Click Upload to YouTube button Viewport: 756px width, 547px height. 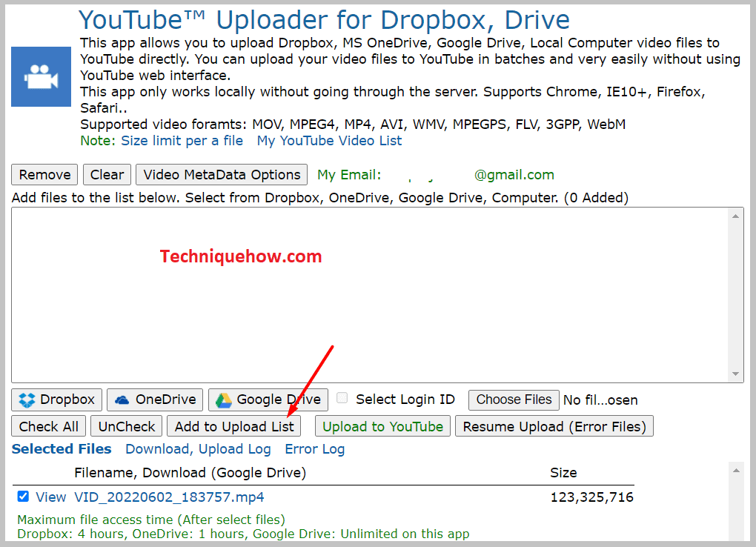(383, 426)
